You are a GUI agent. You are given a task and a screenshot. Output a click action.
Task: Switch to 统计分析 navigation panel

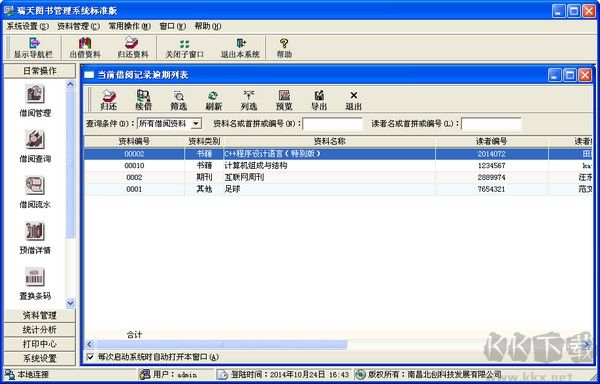(39, 330)
